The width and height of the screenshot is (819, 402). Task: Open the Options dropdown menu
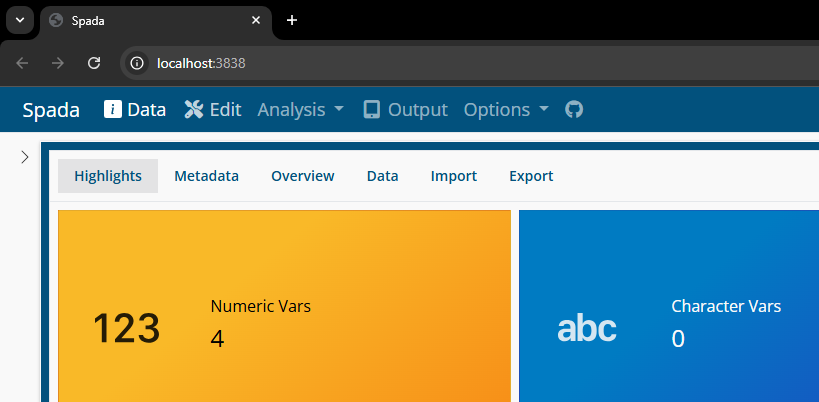click(x=506, y=110)
